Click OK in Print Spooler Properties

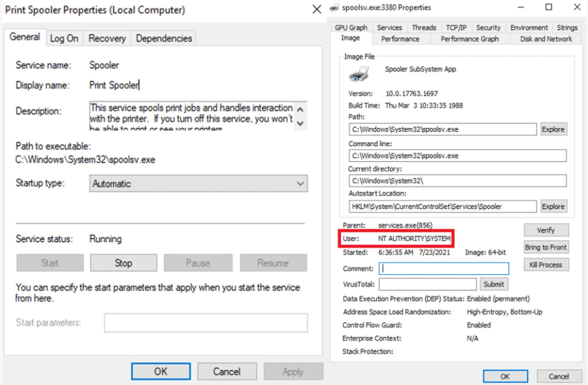pos(161,371)
